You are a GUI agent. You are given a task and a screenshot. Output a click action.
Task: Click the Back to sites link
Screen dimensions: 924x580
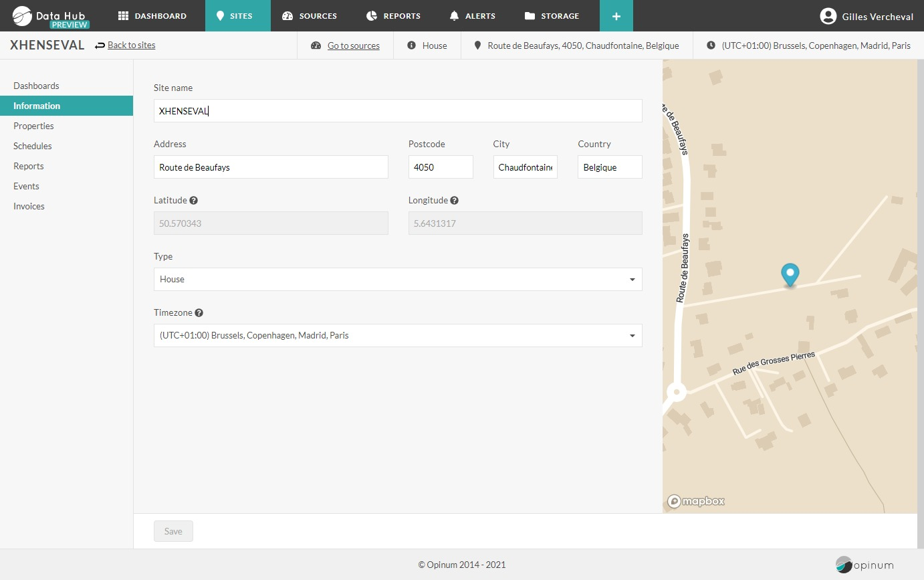[131, 45]
